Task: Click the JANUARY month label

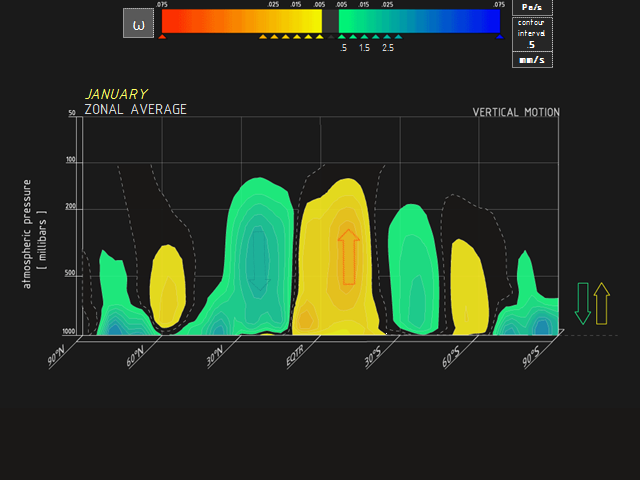Action: (x=116, y=94)
